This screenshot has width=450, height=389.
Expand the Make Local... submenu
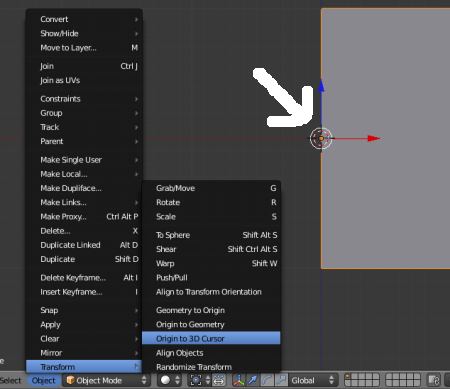click(84, 174)
